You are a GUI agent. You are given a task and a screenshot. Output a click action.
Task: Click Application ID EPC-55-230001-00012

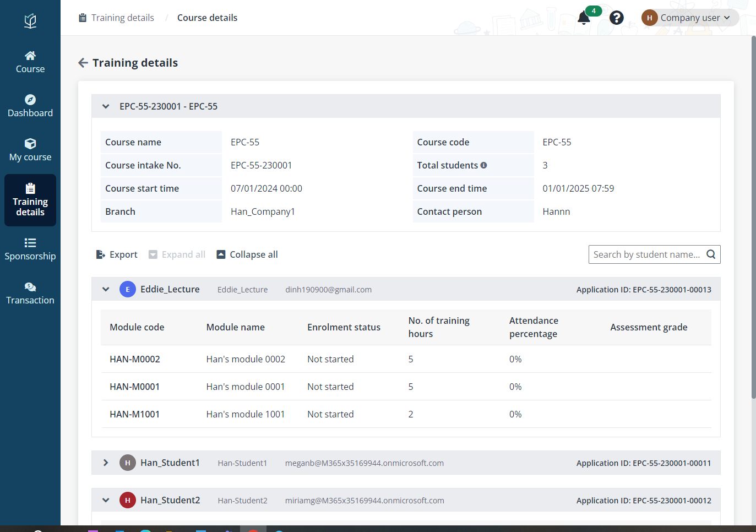644,501
